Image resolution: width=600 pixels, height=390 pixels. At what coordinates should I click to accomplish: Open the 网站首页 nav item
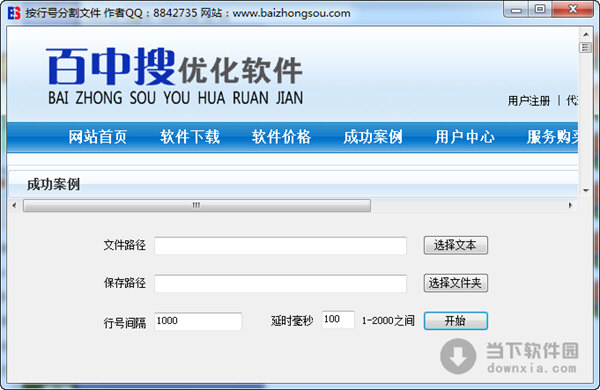pyautogui.click(x=98, y=137)
